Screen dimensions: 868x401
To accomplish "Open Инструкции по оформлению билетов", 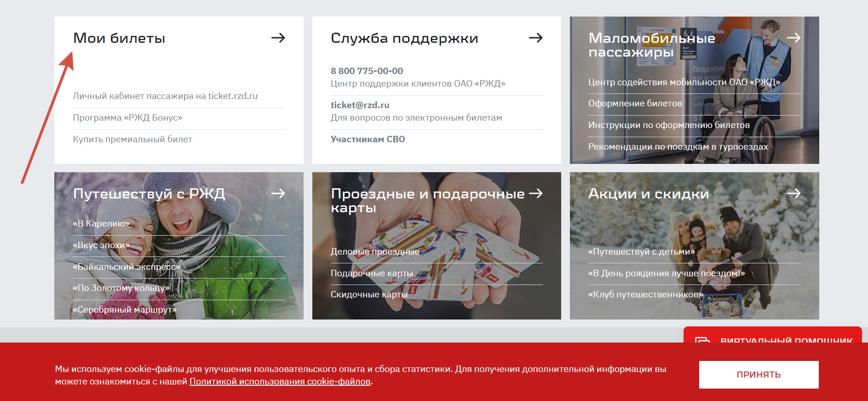I will pyautogui.click(x=669, y=125).
